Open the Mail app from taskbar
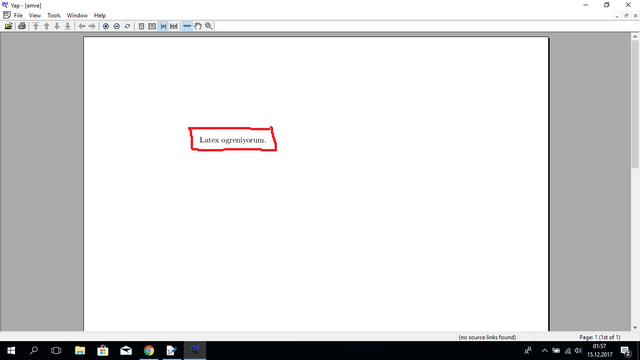Viewport: 640px width, 360px height. [126, 351]
